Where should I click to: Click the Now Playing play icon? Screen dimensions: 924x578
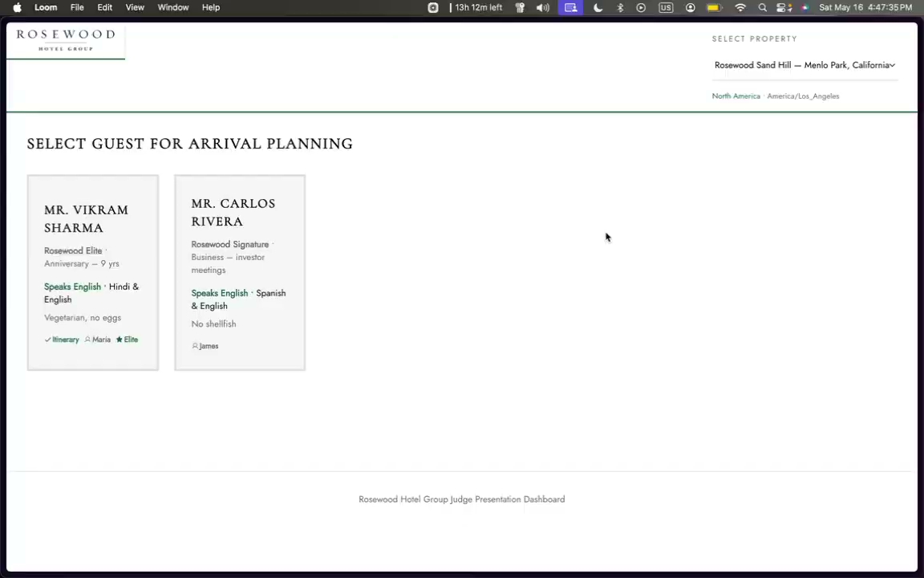[x=641, y=8]
